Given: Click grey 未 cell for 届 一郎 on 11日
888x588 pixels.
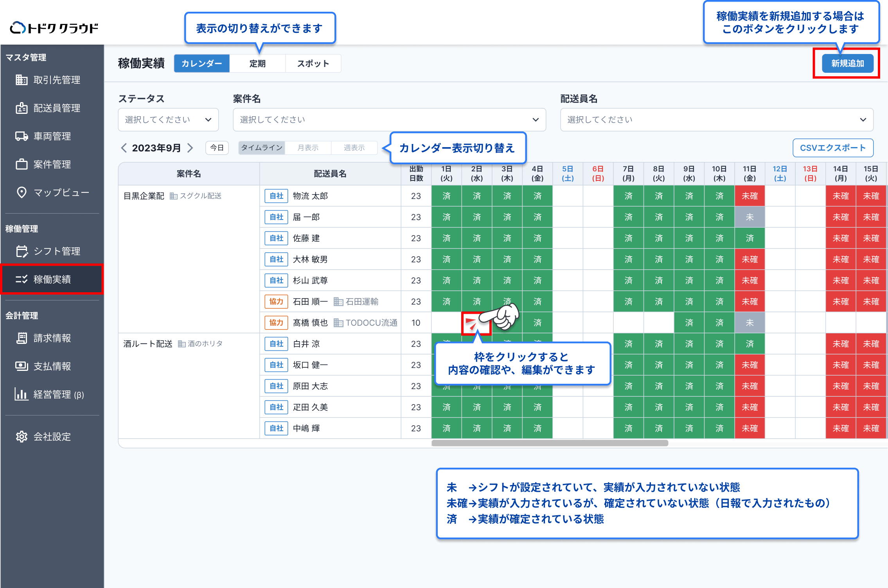Looking at the screenshot, I should 750,217.
